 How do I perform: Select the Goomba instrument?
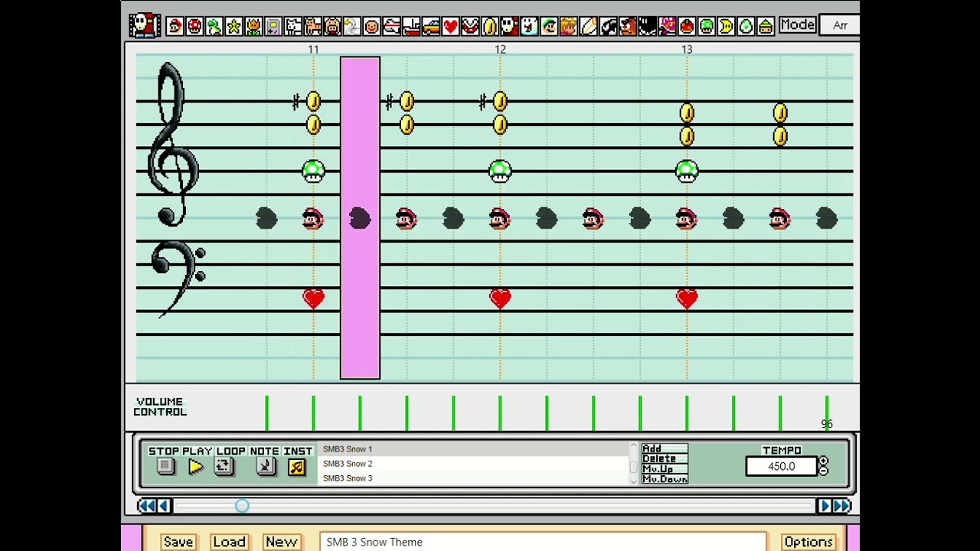628,27
